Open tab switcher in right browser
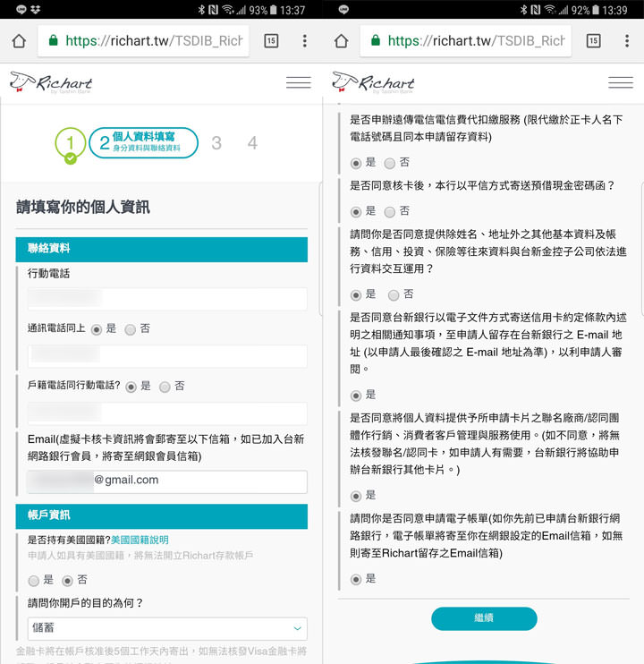This screenshot has width=644, height=664. 593,40
